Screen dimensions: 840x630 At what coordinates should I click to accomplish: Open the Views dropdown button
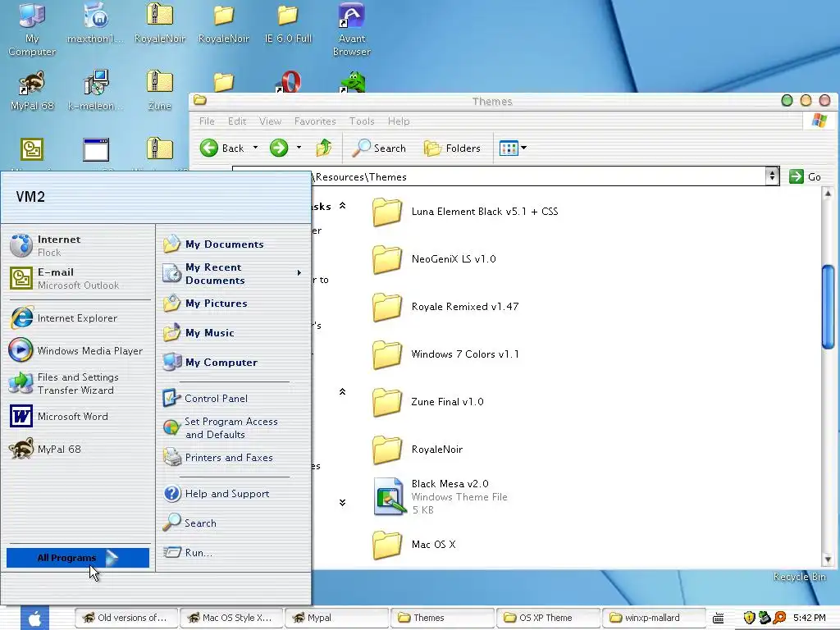pyautogui.click(x=513, y=148)
